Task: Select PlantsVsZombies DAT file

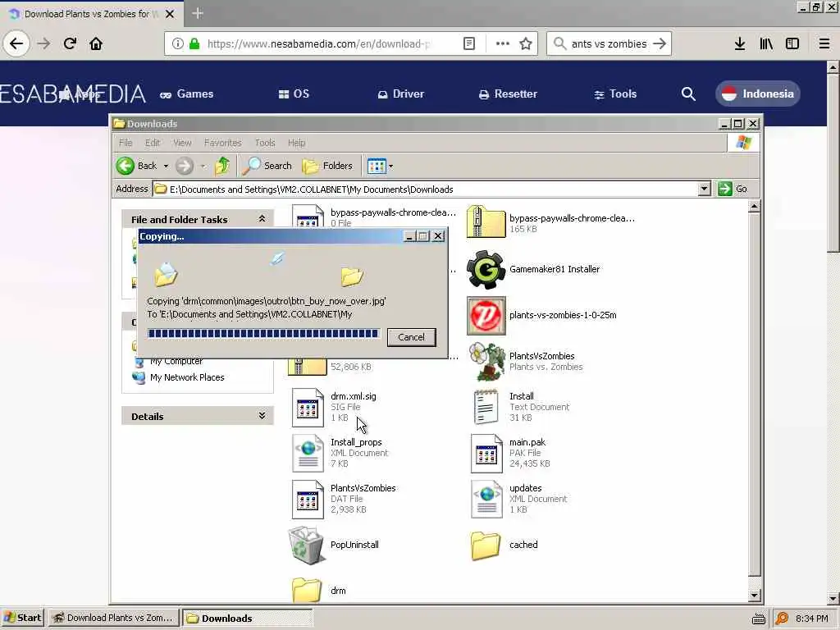Action: click(x=308, y=500)
